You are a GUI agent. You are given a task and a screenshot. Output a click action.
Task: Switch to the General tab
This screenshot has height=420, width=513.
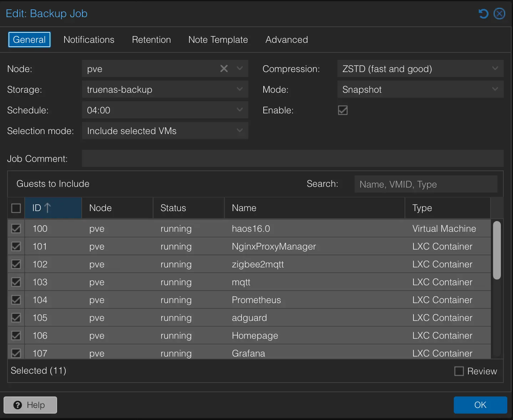29,40
